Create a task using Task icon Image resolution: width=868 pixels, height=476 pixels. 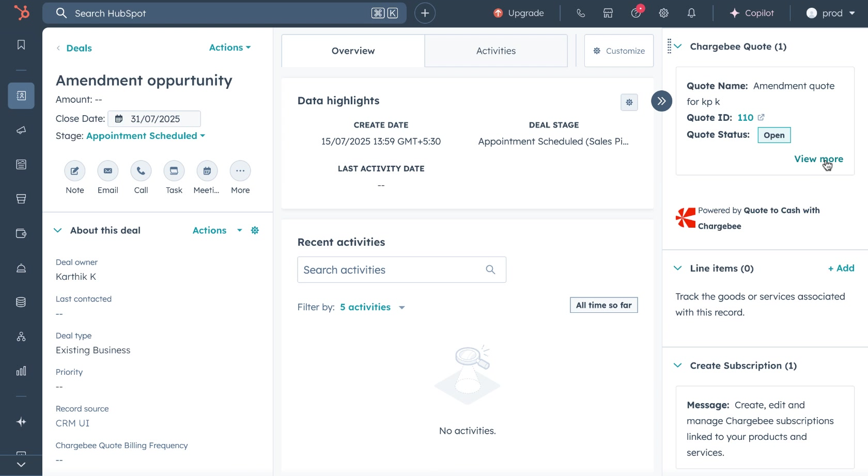(174, 171)
